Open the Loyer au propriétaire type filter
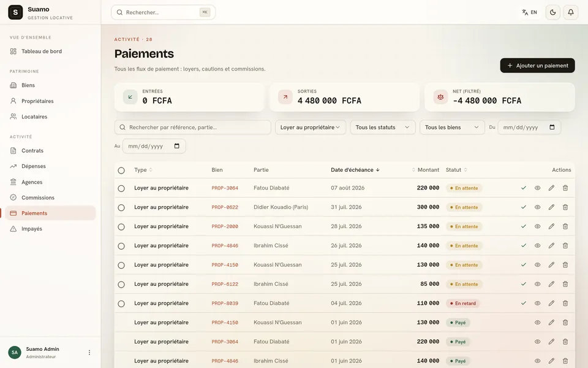 (x=310, y=128)
